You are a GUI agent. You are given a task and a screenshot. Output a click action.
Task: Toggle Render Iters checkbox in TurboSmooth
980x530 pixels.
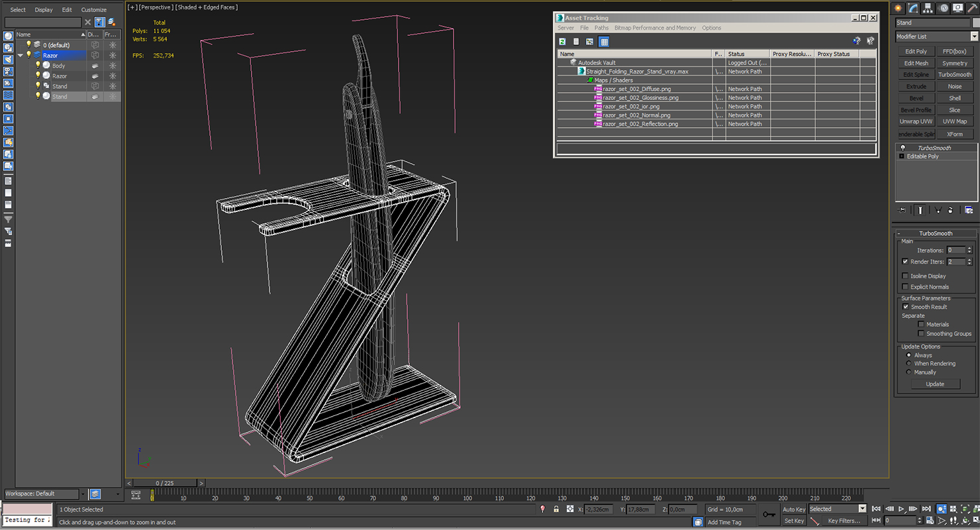pos(905,262)
